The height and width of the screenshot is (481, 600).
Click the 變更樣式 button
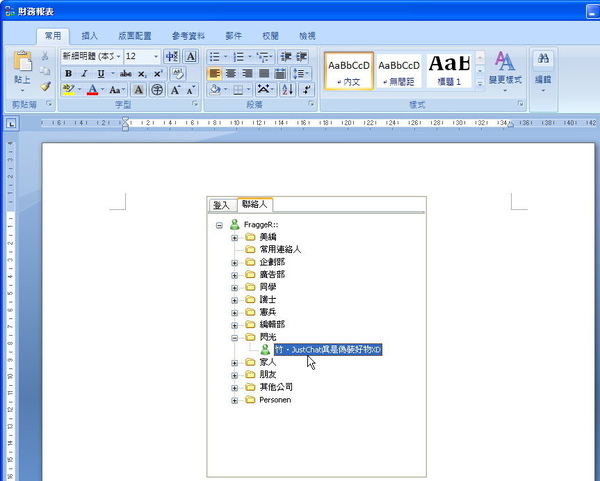point(505,72)
